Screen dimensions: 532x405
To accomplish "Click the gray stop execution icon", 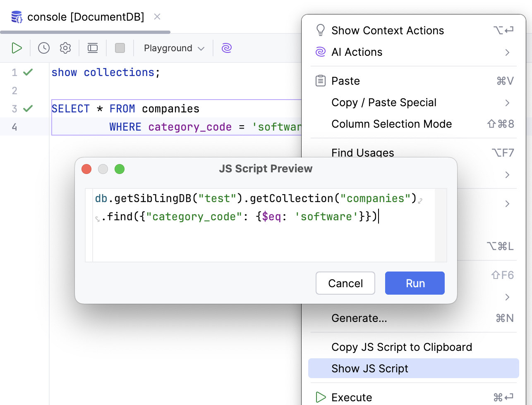I will tap(120, 48).
